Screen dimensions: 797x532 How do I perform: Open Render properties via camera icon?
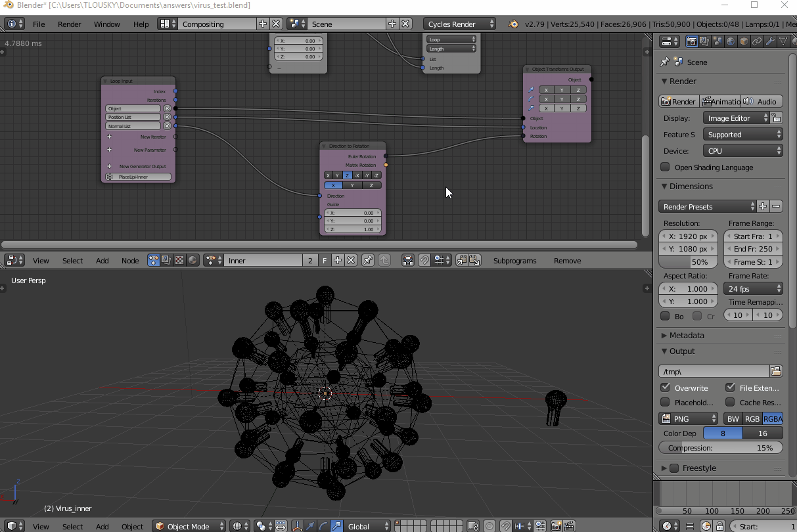pyautogui.click(x=692, y=41)
